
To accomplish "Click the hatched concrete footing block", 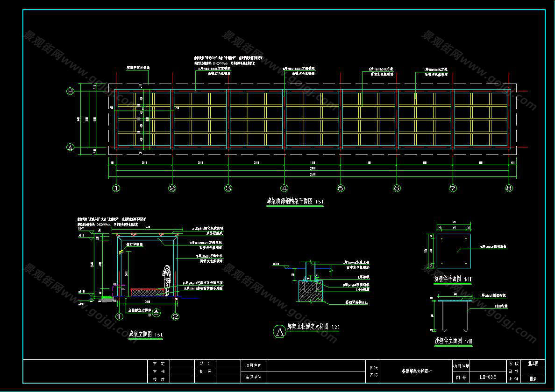I will [310, 292].
